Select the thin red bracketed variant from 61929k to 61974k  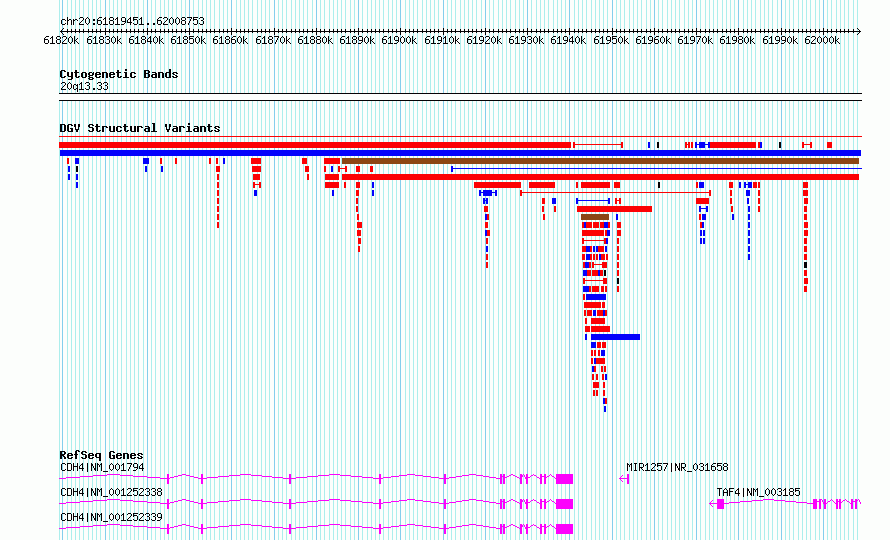(615, 193)
